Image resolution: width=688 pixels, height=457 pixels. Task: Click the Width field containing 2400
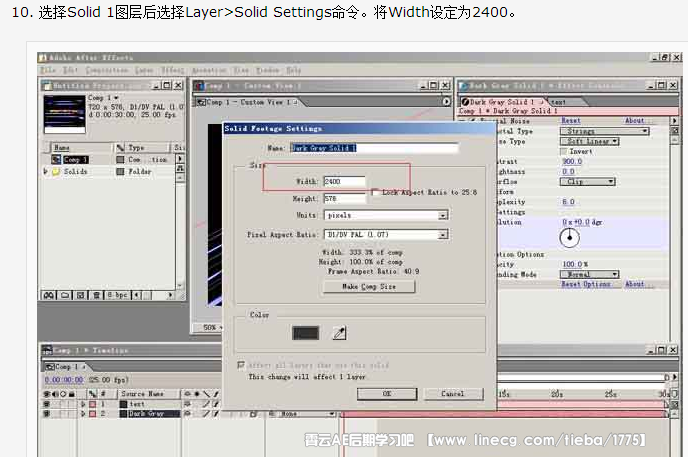pos(344,182)
